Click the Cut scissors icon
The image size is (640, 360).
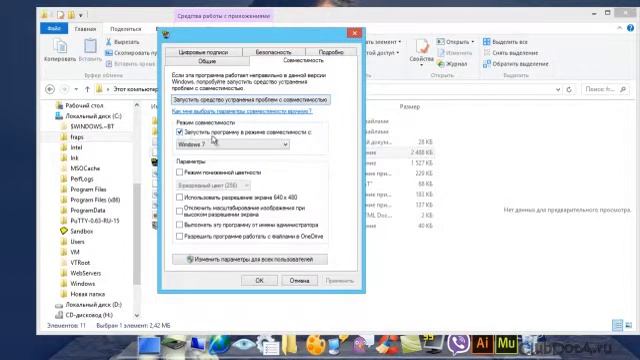point(109,42)
